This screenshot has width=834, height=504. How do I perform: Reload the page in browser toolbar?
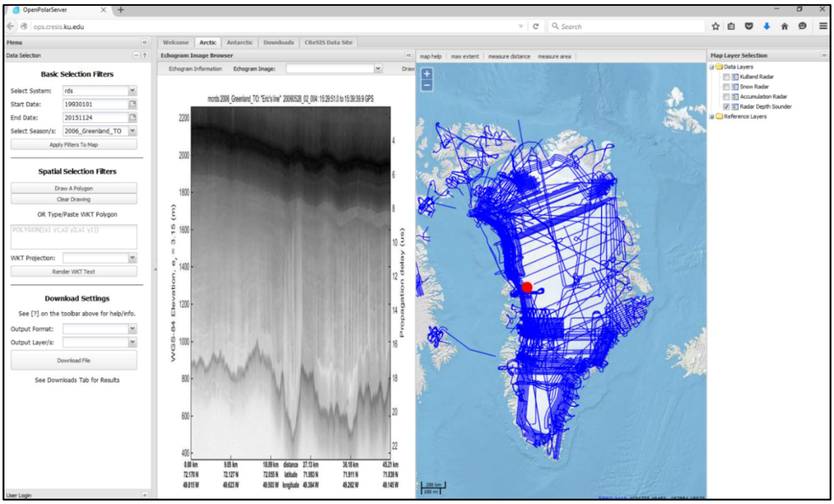[x=535, y=26]
